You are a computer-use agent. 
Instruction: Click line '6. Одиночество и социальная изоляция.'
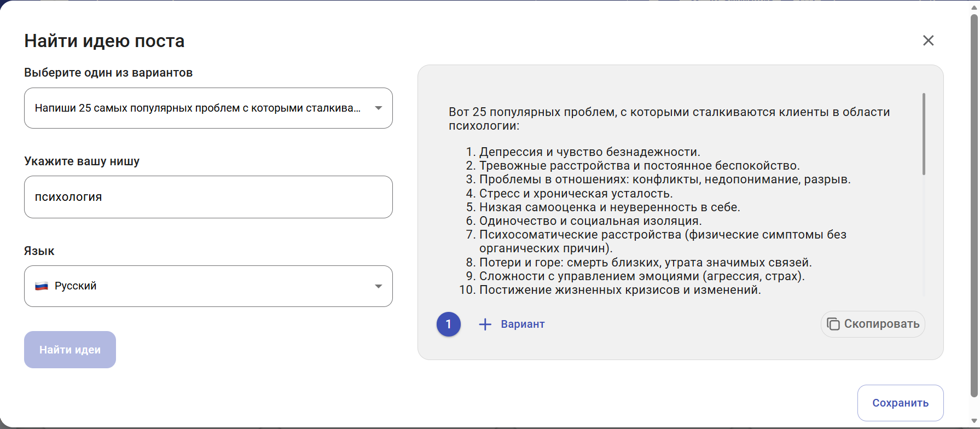click(584, 221)
